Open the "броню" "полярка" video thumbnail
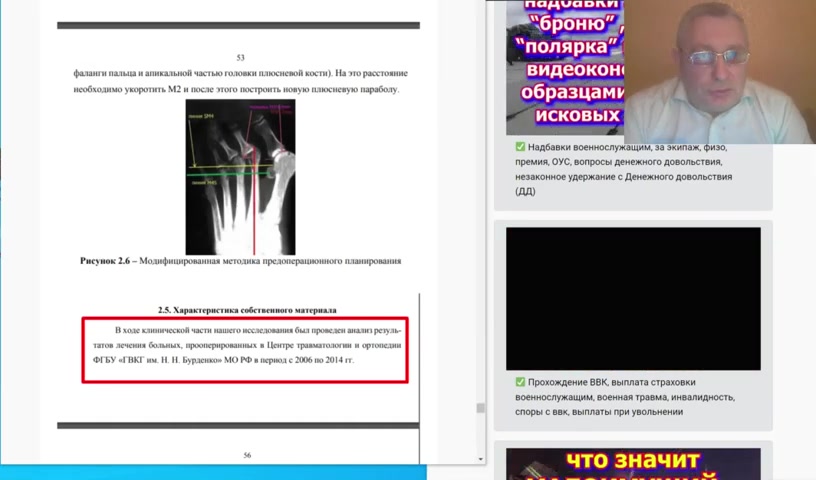 coord(565,67)
